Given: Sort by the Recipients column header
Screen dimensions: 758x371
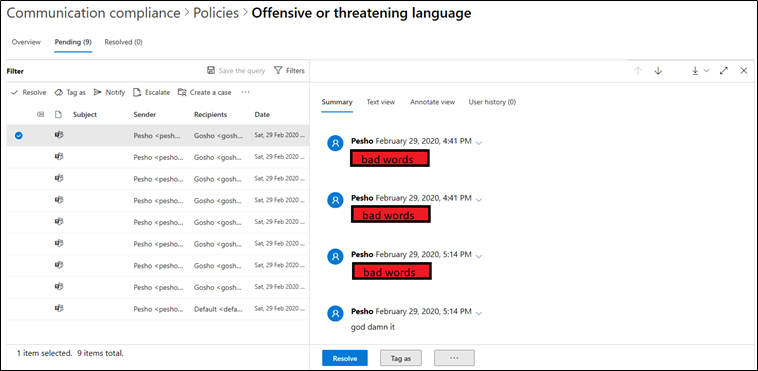Looking at the screenshot, I should click(x=210, y=115).
